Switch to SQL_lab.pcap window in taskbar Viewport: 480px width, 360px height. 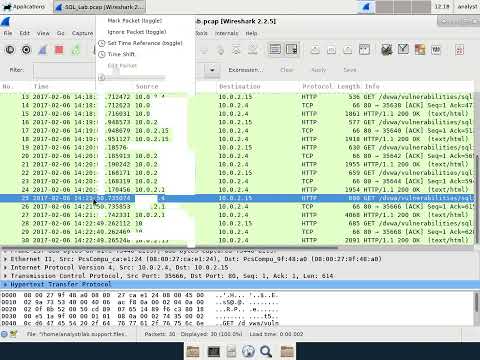tap(100, 7)
